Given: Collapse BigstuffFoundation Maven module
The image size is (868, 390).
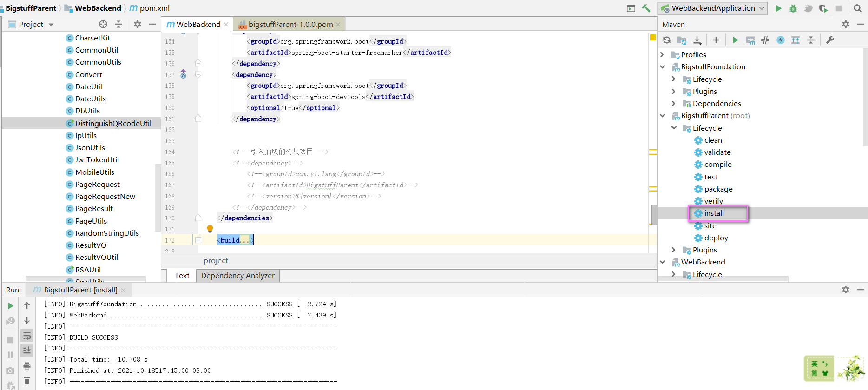Looking at the screenshot, I should [x=662, y=67].
